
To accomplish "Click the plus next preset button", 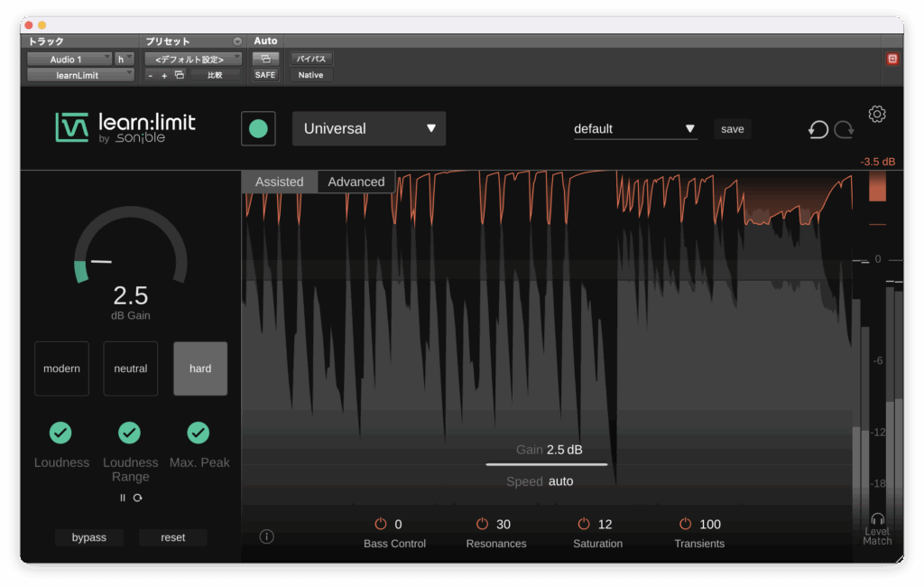I will tap(164, 76).
